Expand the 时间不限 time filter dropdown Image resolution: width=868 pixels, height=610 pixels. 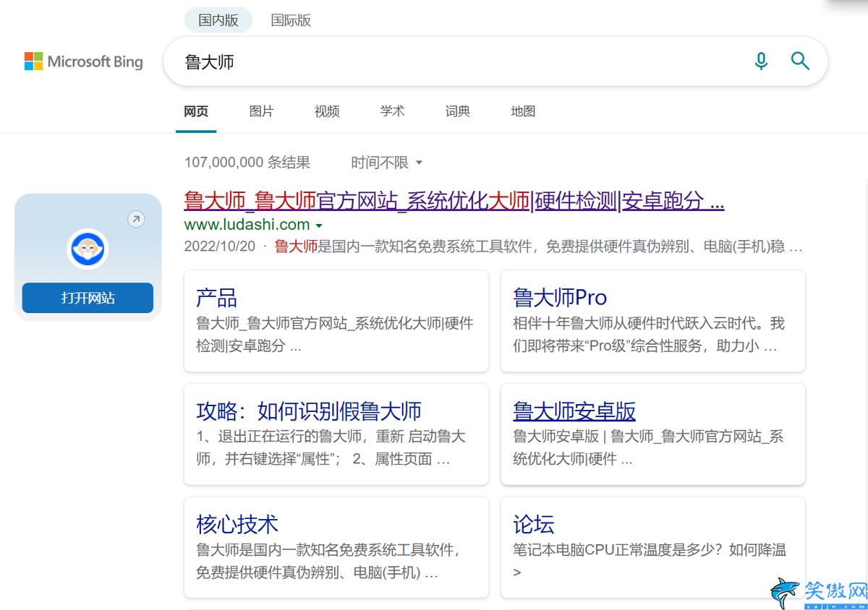387,163
